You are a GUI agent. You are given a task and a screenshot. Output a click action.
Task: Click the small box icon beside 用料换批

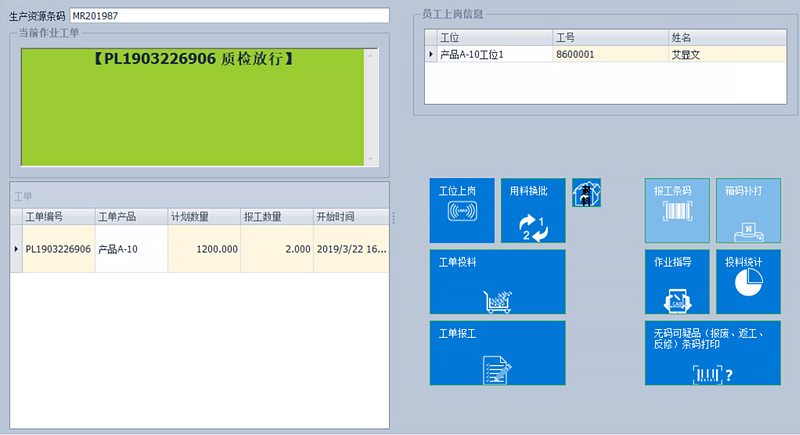(587, 193)
